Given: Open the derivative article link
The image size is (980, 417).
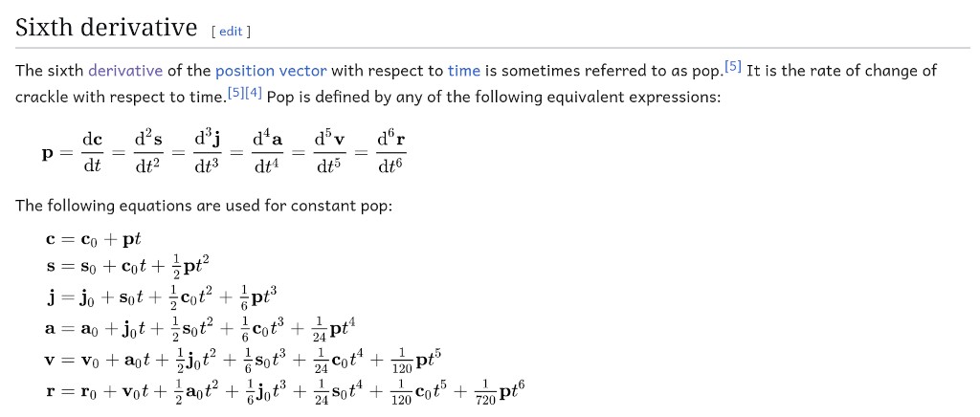Looking at the screenshot, I should point(125,71).
